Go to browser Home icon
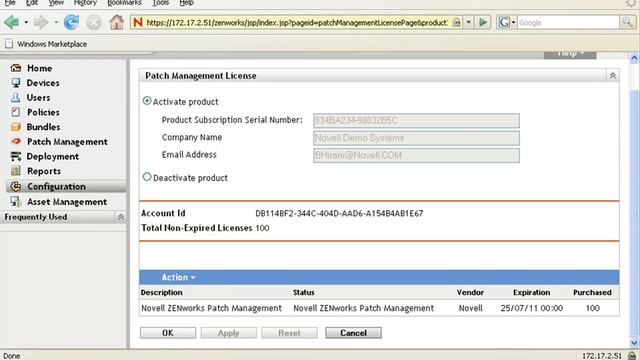The image size is (640, 360). coord(116,22)
